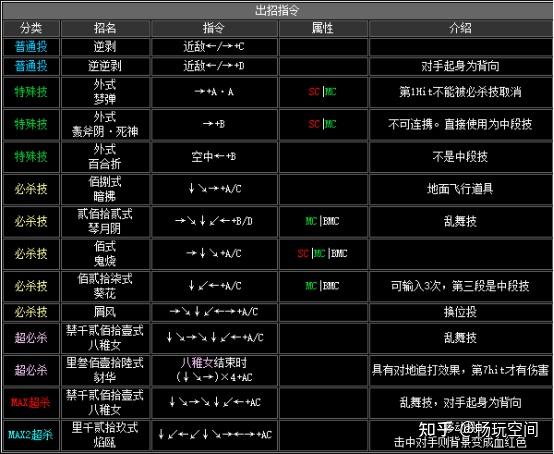Click the command ↓↘→↘↓↙←+A/C
554x454 pixels.
(x=215, y=338)
